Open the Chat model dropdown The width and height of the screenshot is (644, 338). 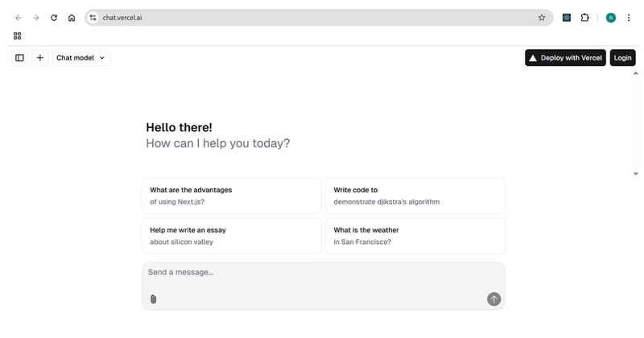(81, 58)
